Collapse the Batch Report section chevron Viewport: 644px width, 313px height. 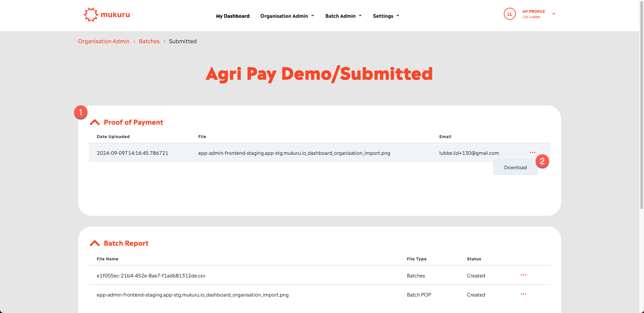pyautogui.click(x=95, y=243)
